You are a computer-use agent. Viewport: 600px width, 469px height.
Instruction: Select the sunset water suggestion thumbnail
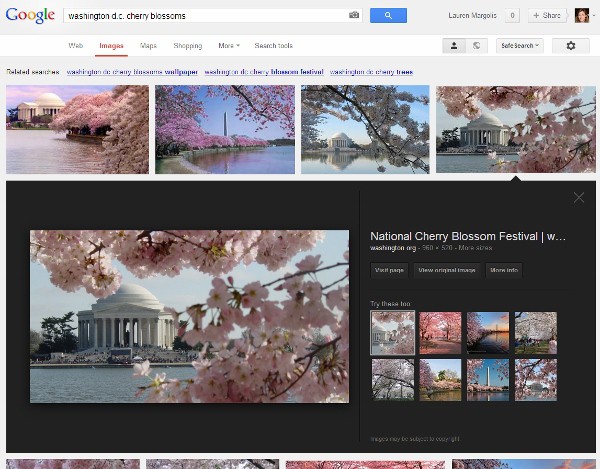(x=488, y=333)
